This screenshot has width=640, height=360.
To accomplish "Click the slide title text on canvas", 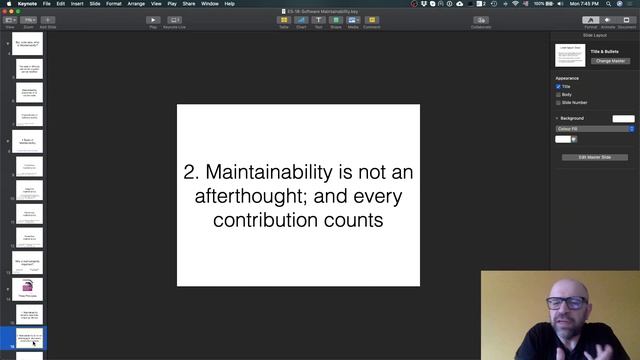I will (x=298, y=196).
